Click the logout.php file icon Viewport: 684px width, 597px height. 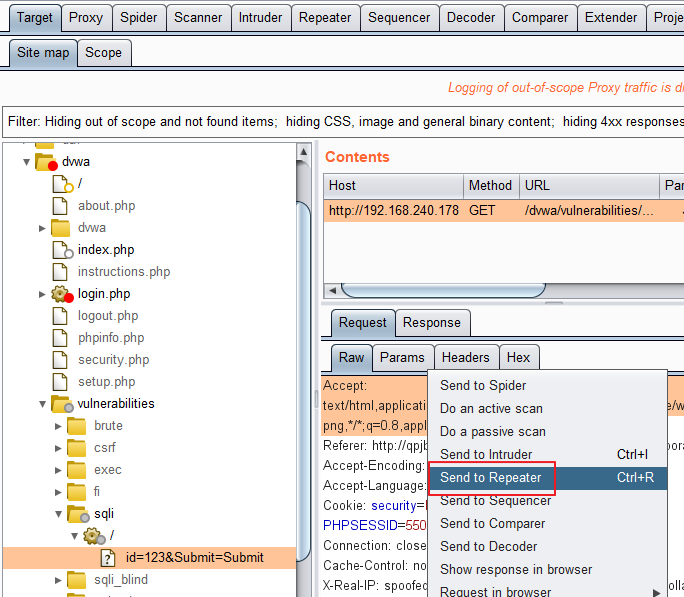[x=60, y=316]
